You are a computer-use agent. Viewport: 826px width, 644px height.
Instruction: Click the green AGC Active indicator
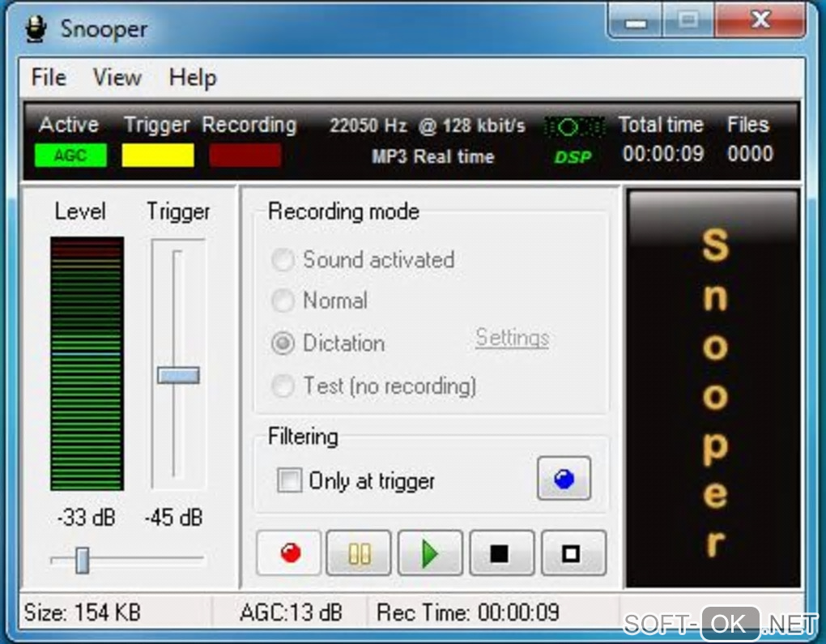coord(70,155)
